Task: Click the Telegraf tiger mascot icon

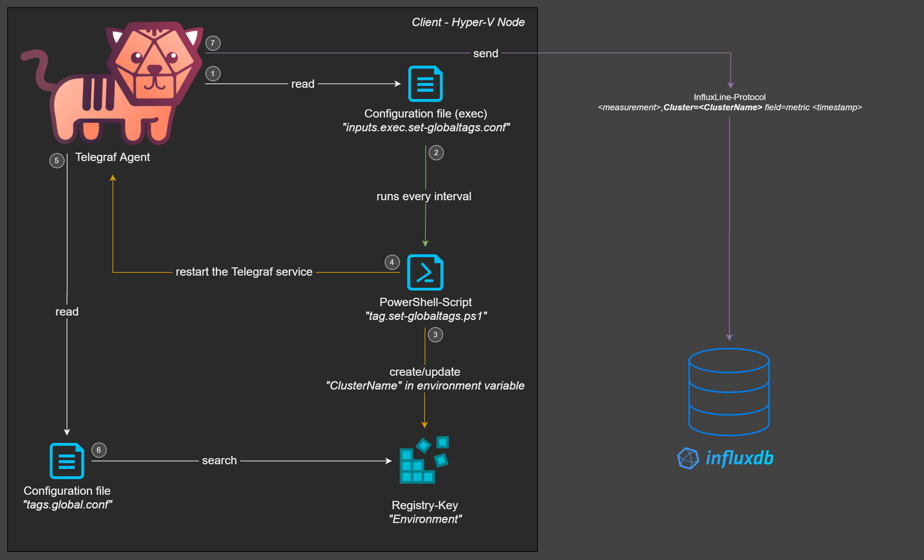Action: click(112, 83)
